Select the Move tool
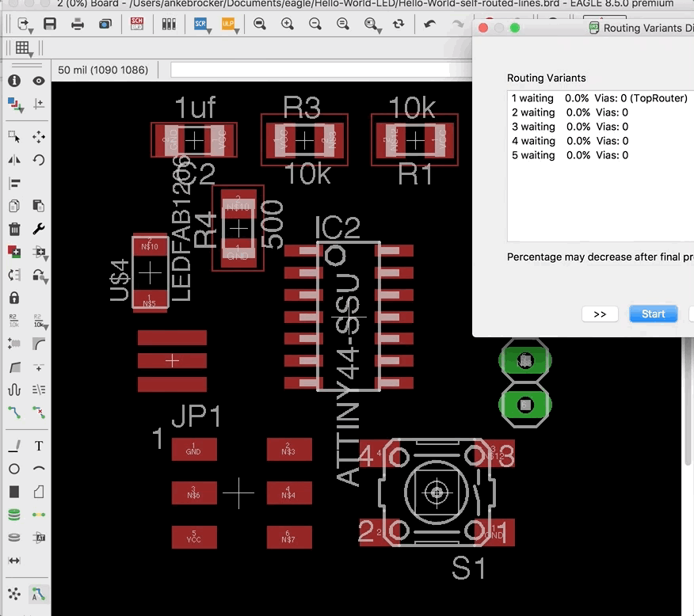Viewport: 694px width, 616px height. click(x=39, y=137)
